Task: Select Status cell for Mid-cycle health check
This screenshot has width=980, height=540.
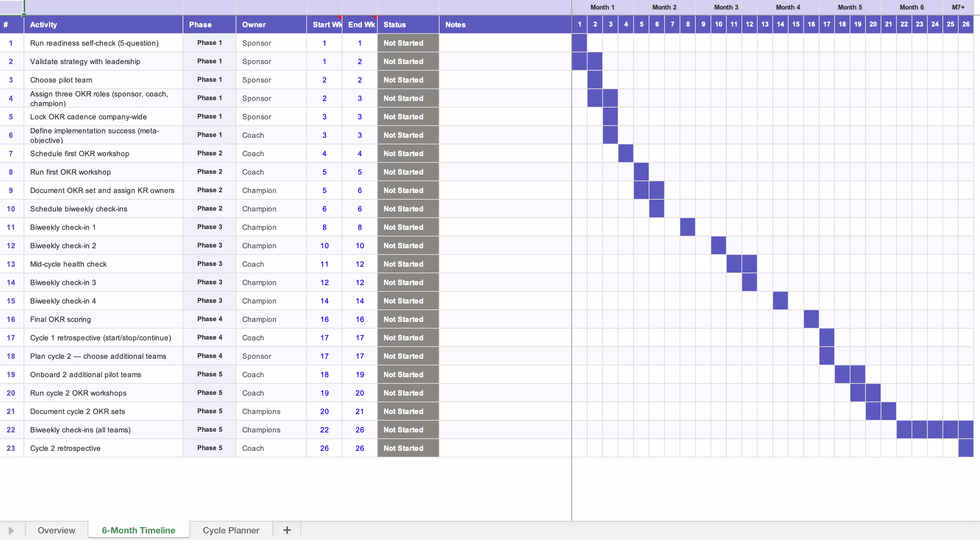Action: pos(408,264)
